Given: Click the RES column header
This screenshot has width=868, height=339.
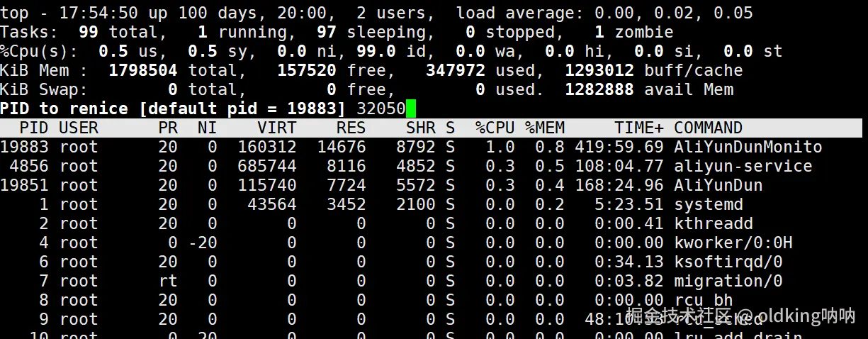Looking at the screenshot, I should point(351,128).
